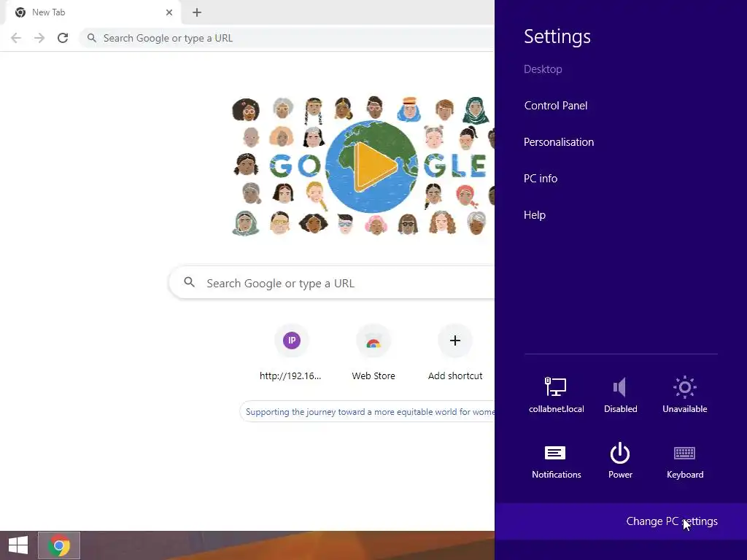Click the Unavailable brightness icon

tap(684, 394)
